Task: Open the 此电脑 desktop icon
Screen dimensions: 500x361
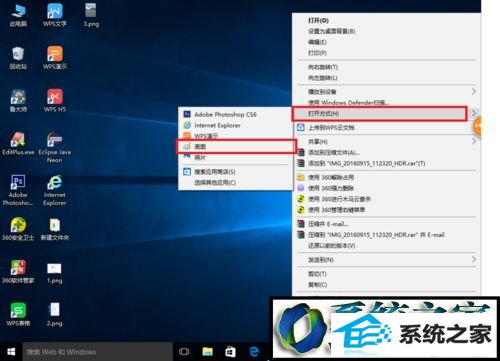Action: click(x=18, y=15)
